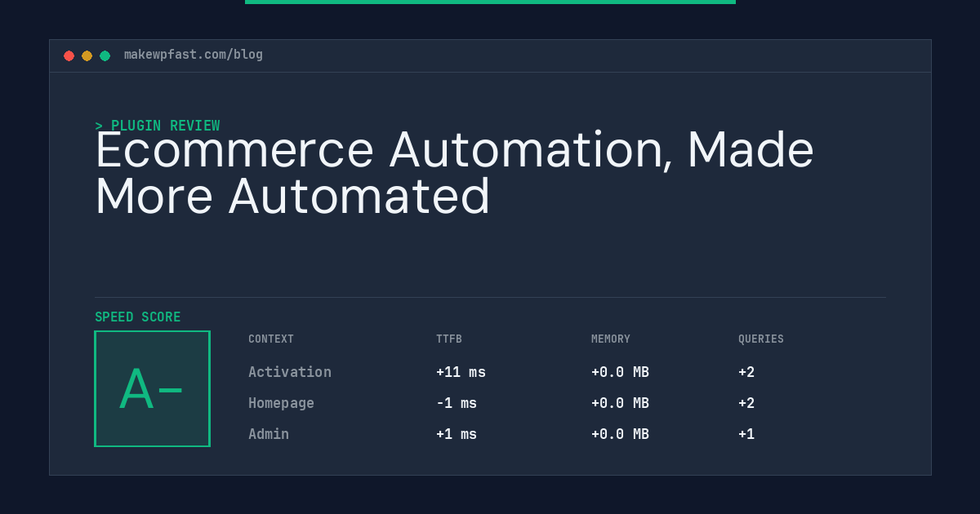This screenshot has width=980, height=514.
Task: Click Admin row memory +0.0 MB
Action: point(620,434)
